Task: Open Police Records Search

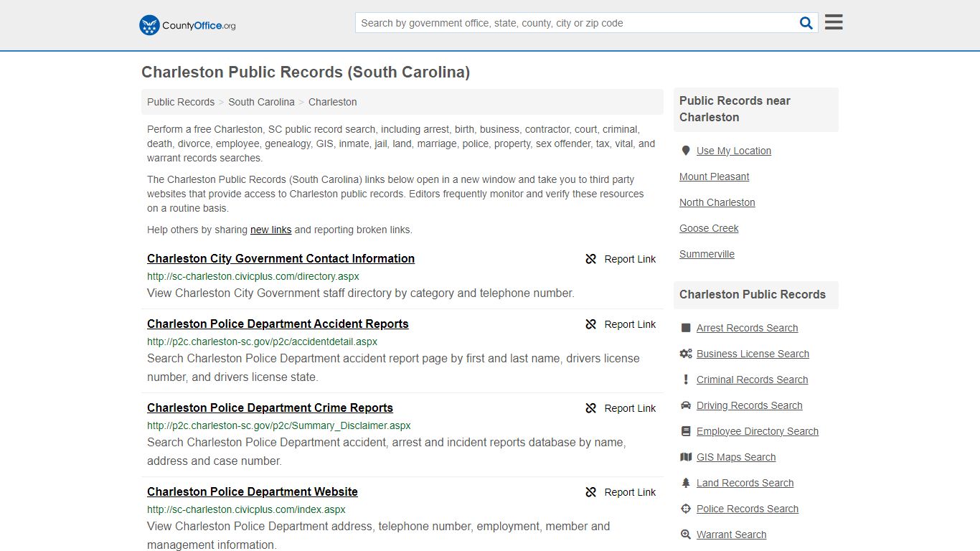Action: (x=748, y=509)
